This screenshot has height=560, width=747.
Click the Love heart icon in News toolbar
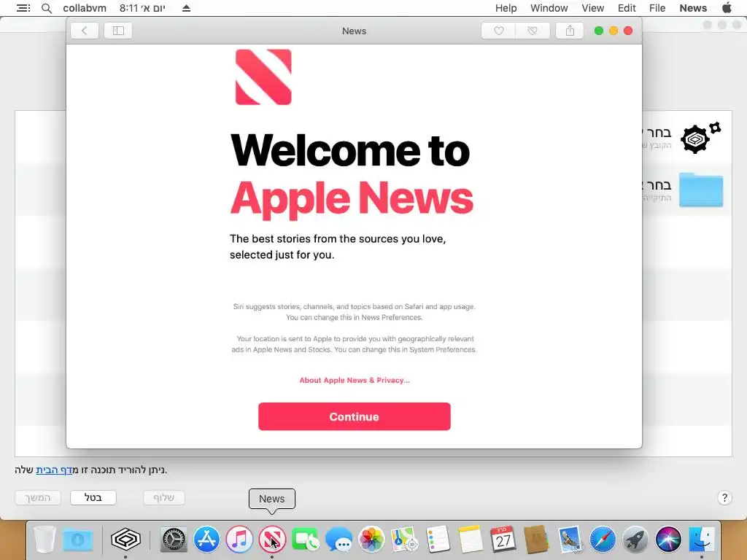498,31
